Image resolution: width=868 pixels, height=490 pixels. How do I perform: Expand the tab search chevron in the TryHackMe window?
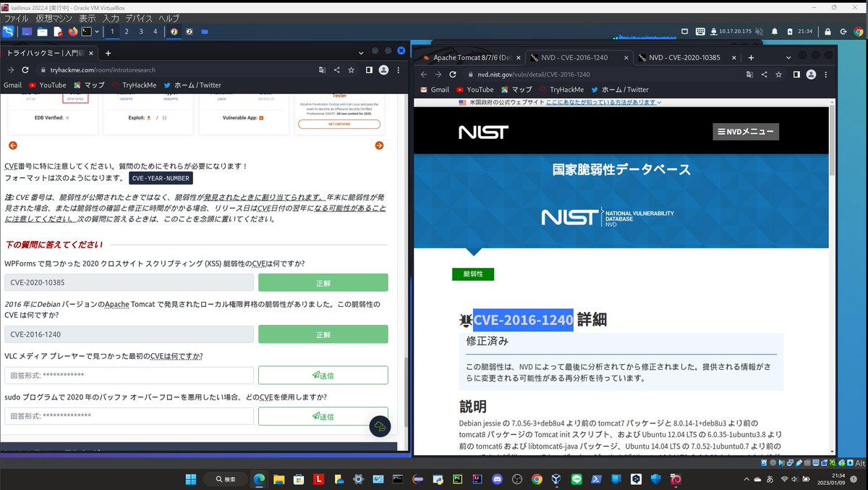coord(361,52)
